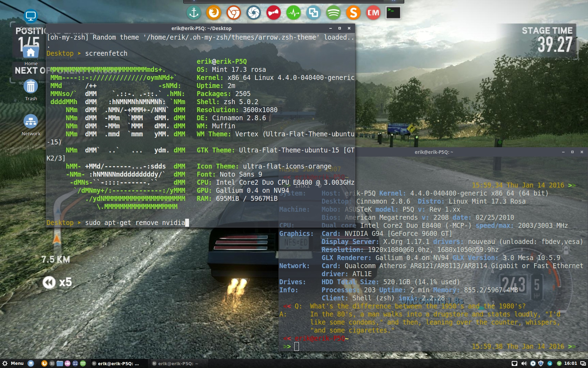Open the pink video camera panel launcher
Screen dimensions: 588x368
[67, 363]
